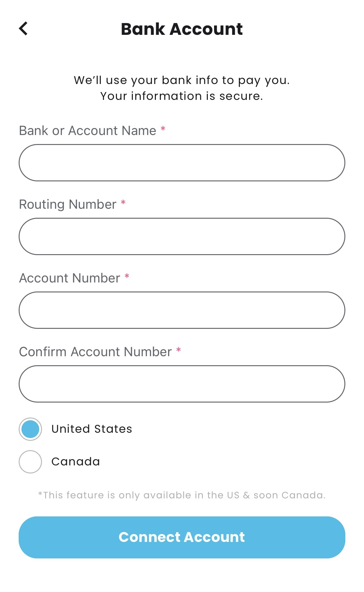Image resolution: width=364 pixels, height=592 pixels.
Task: Click the United States option label
Action: click(x=92, y=429)
